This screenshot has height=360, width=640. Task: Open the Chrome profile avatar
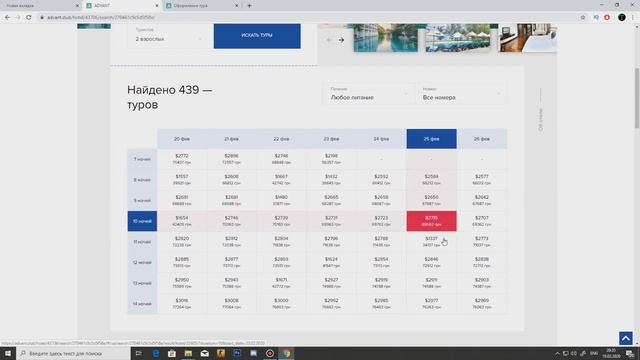(x=622, y=17)
